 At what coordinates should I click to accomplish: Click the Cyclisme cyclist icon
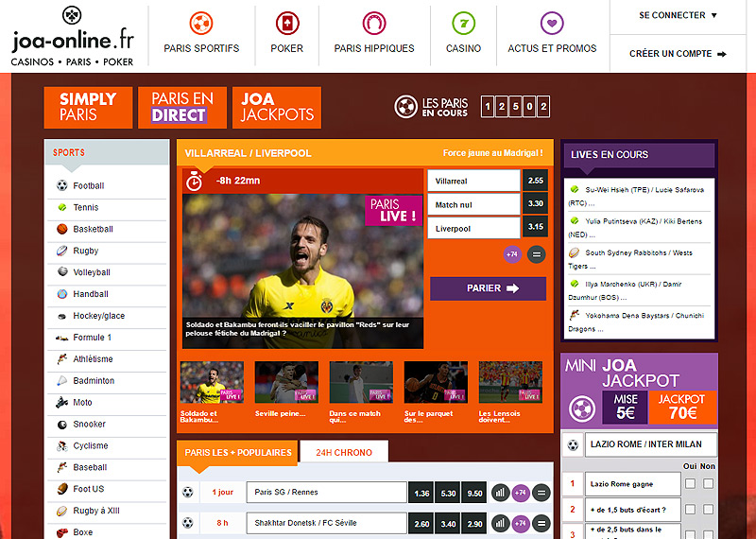point(62,446)
